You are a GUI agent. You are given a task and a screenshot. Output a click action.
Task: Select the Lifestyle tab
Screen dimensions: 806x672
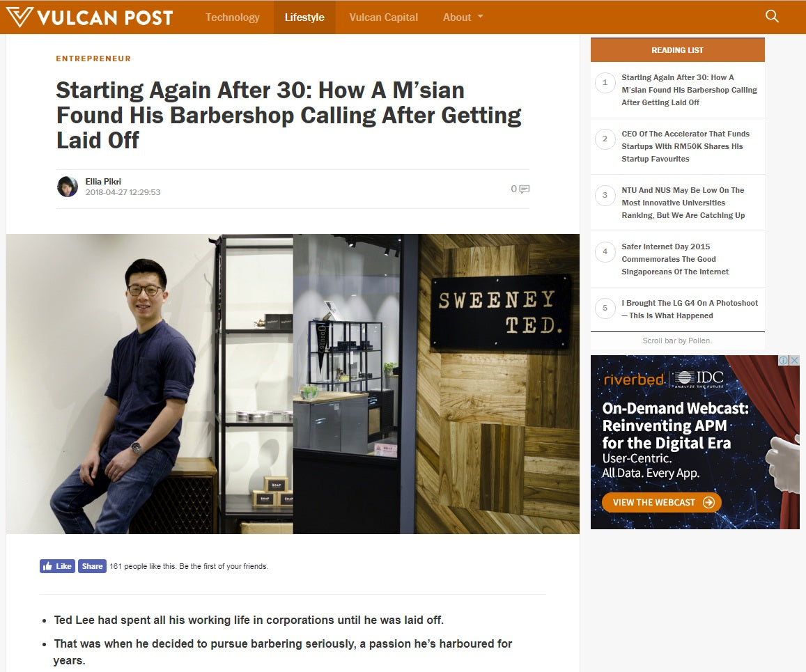[304, 17]
